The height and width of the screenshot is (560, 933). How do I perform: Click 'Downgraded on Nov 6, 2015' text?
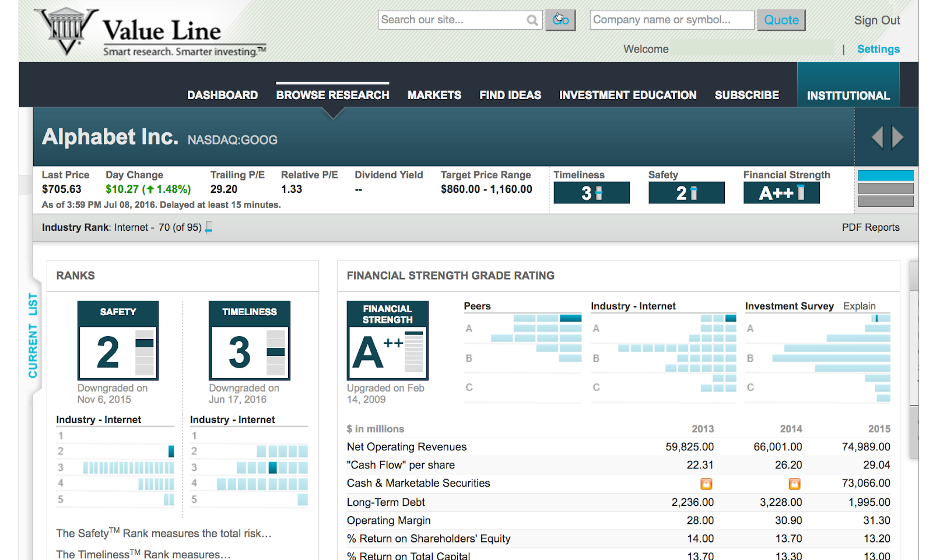113,394
